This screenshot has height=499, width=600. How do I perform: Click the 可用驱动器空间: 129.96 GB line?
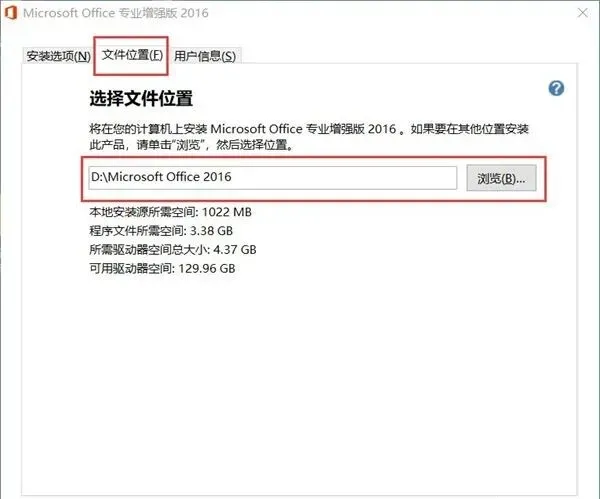coord(162,268)
